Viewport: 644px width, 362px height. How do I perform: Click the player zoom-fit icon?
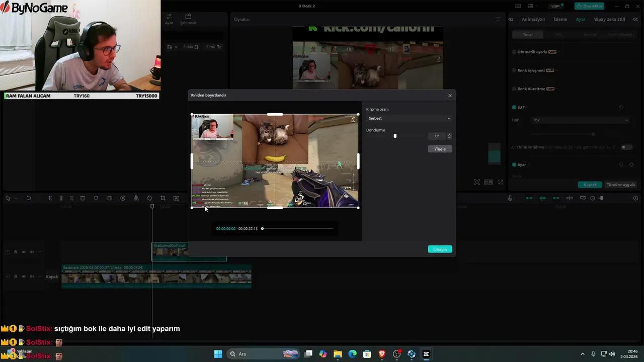click(477, 182)
